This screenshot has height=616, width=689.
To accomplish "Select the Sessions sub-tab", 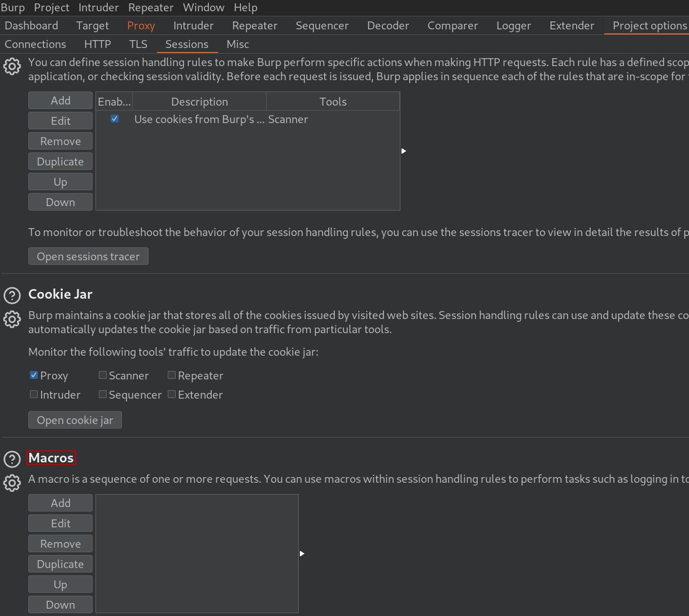I will pos(187,44).
